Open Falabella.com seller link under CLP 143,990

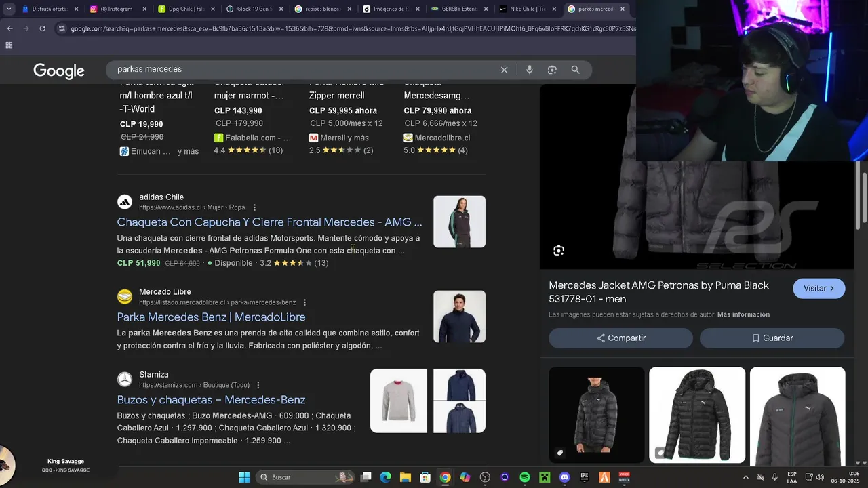pyautogui.click(x=252, y=138)
